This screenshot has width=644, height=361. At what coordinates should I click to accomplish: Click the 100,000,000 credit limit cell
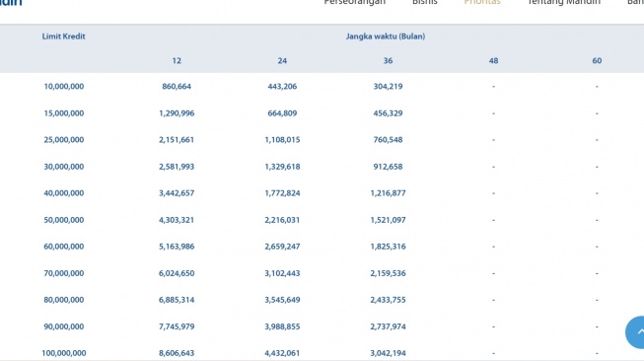click(64, 353)
